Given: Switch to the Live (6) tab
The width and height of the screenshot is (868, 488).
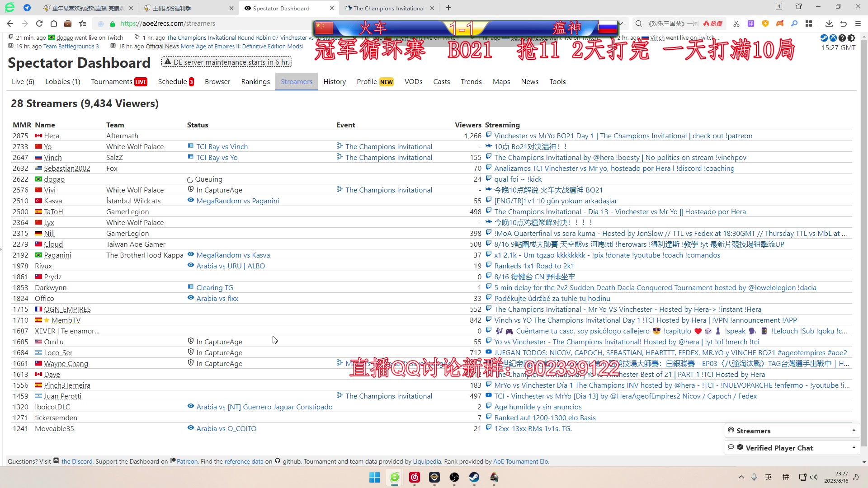Looking at the screenshot, I should coord(23,82).
